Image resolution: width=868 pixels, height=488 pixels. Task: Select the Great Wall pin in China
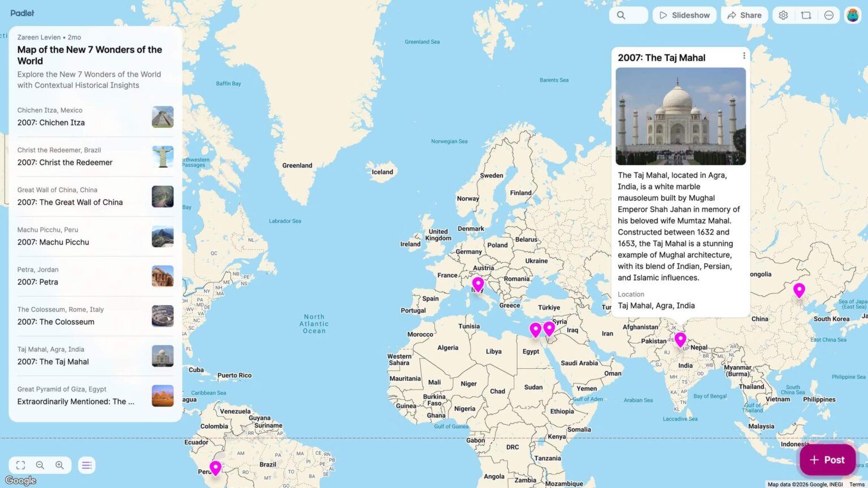coord(799,289)
